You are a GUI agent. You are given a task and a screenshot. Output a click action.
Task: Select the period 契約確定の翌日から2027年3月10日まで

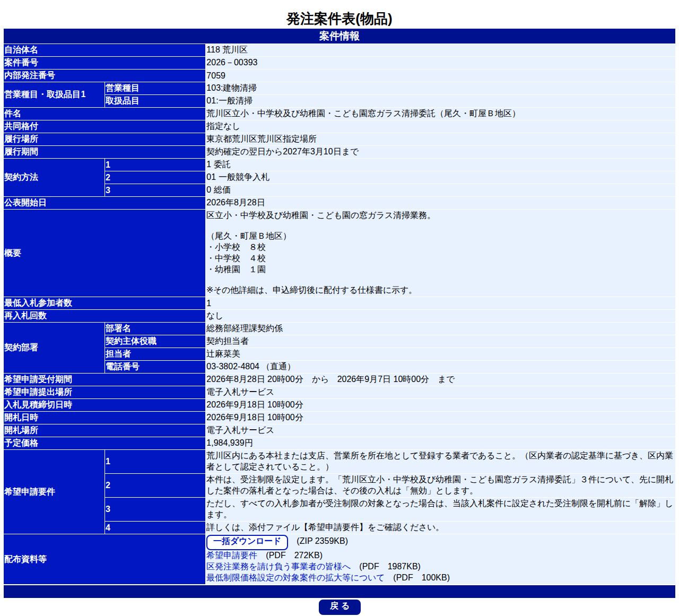282,152
